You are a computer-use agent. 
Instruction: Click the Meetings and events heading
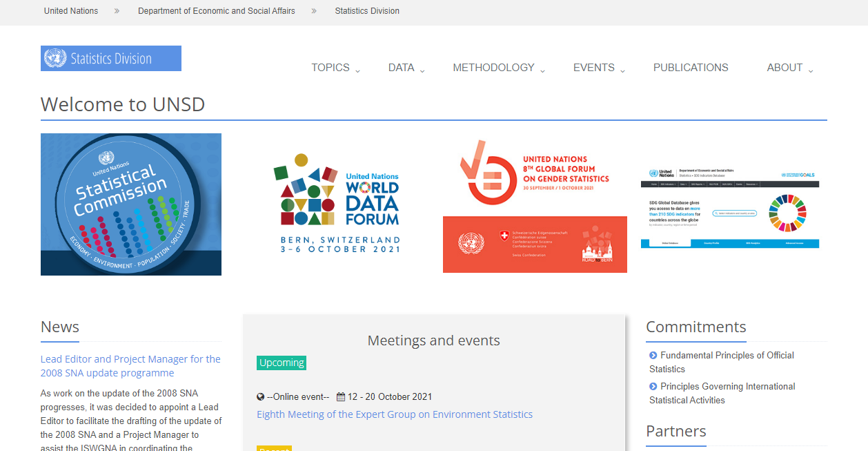click(x=434, y=340)
